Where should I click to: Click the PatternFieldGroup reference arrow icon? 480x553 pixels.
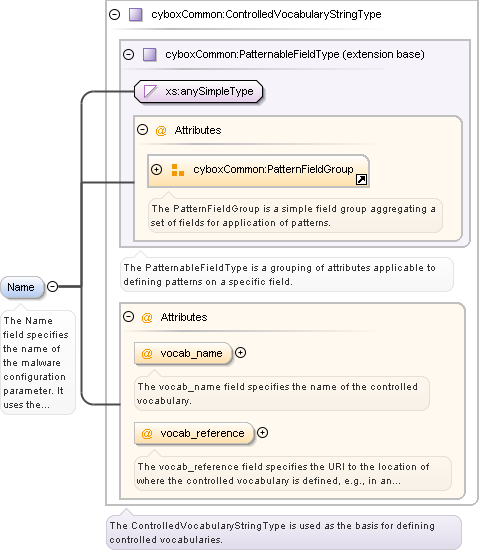[361, 180]
